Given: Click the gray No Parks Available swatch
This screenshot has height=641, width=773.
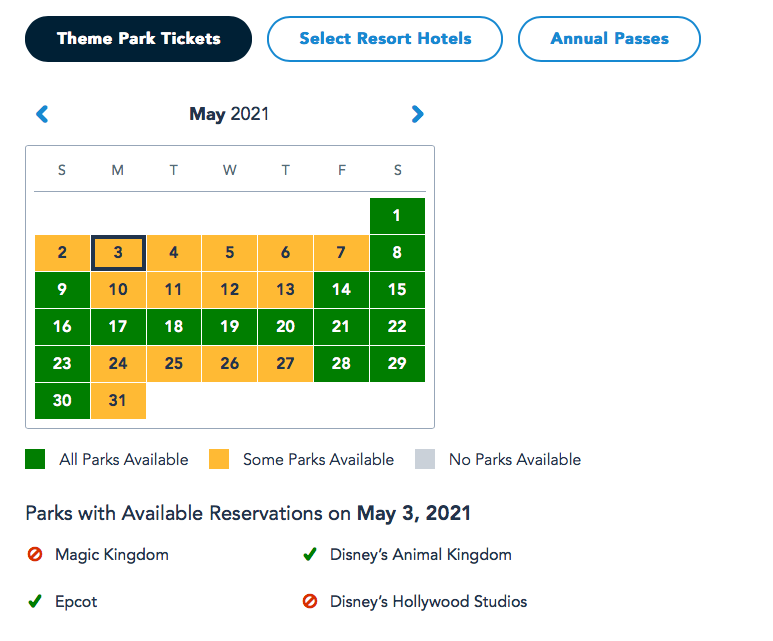Looking at the screenshot, I should click(x=424, y=460).
